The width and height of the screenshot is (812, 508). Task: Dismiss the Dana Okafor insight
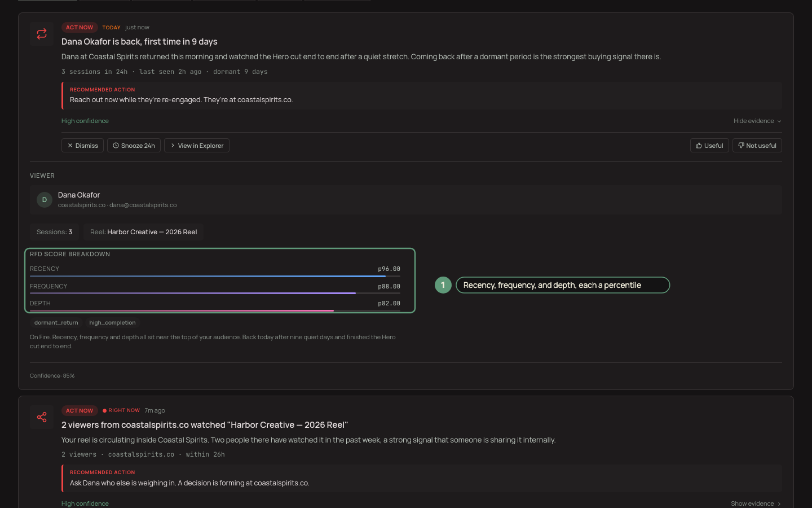(x=83, y=146)
